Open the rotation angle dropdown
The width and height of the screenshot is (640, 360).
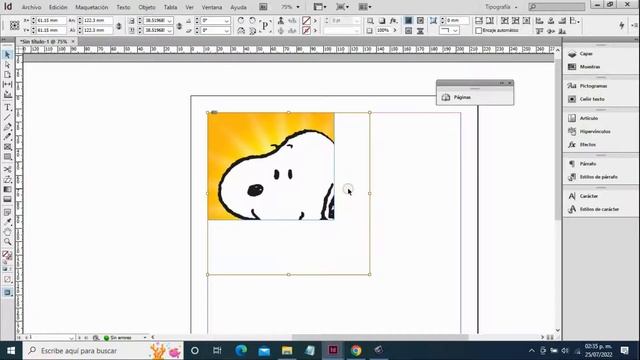(227, 20)
